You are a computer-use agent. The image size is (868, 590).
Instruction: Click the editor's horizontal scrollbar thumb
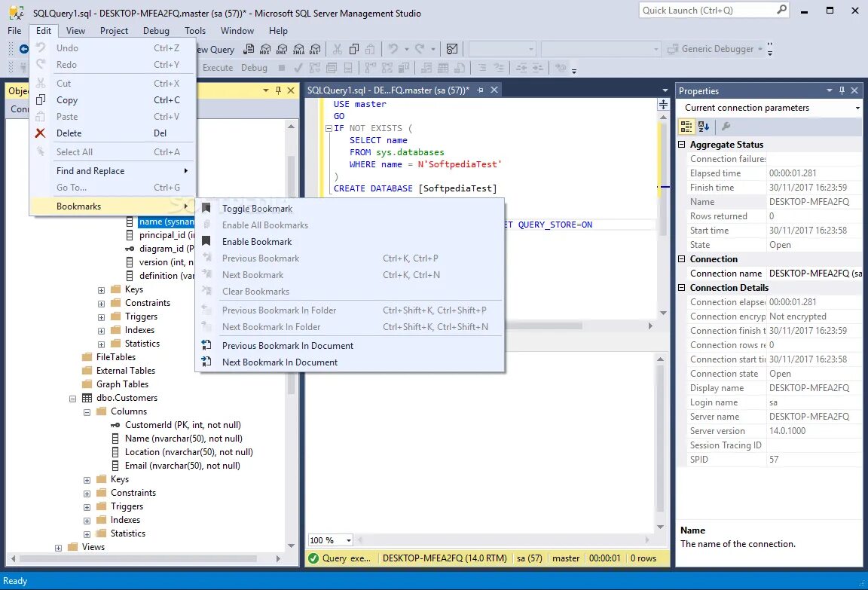tap(543, 326)
